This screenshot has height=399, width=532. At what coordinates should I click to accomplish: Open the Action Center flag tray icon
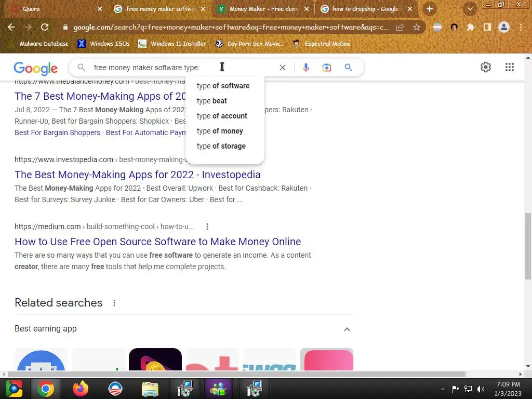455,389
